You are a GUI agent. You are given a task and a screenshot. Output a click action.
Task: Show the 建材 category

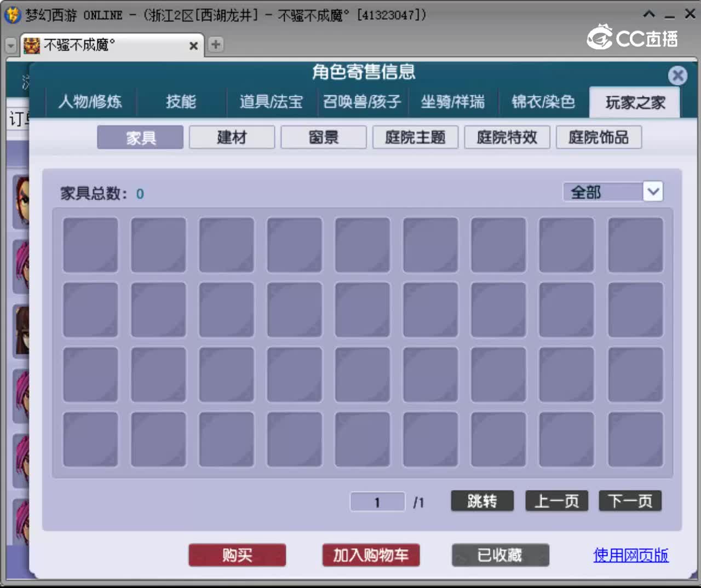click(232, 137)
